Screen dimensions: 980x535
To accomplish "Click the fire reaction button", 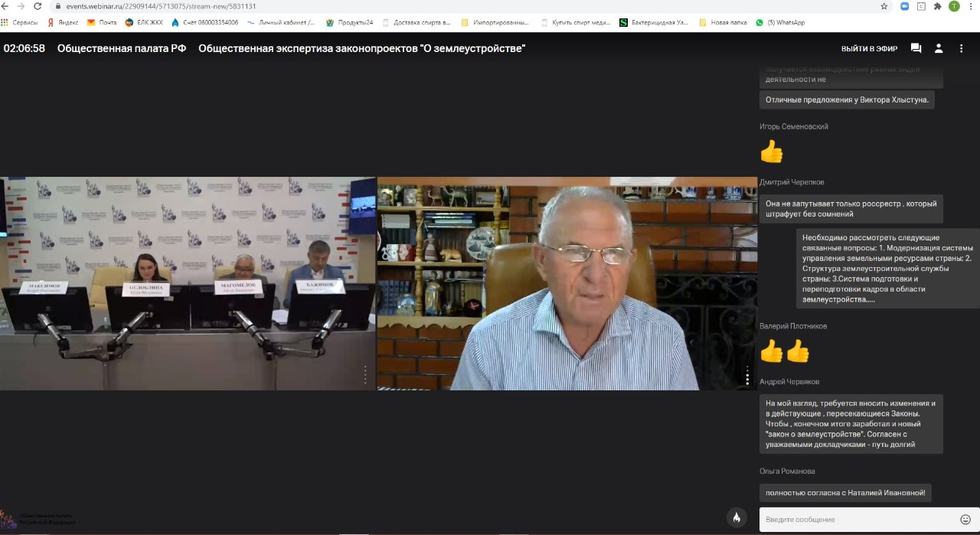I will click(737, 517).
